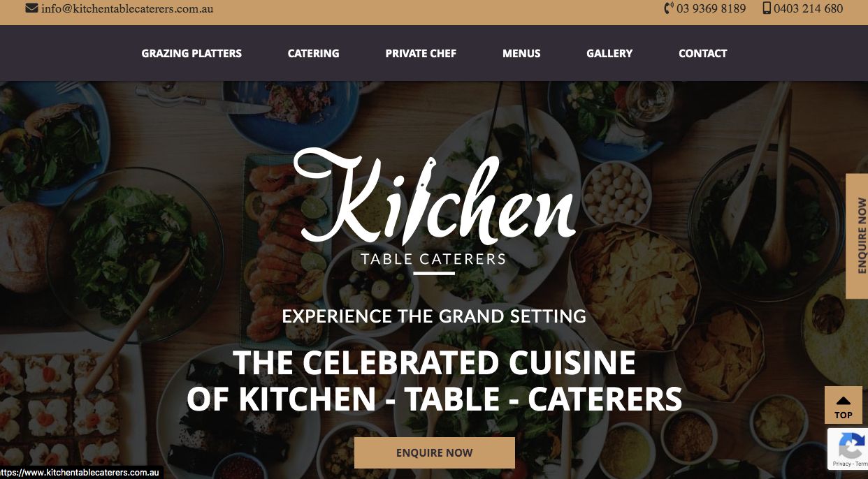Click the central Enquire Now button

[x=435, y=452]
